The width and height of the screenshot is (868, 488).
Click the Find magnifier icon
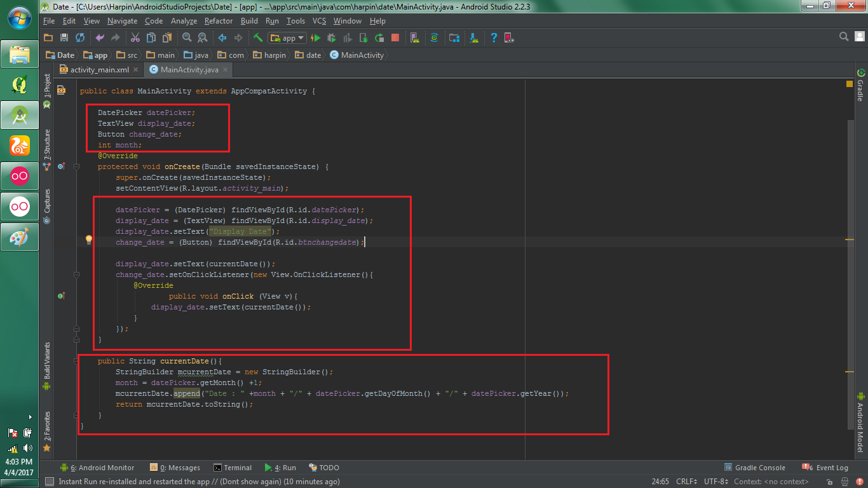pyautogui.click(x=186, y=38)
